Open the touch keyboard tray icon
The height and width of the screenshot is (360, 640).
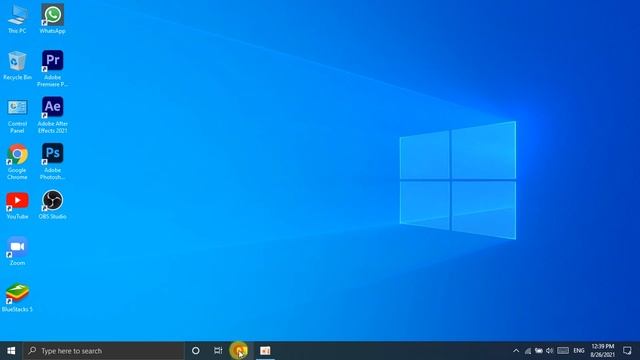[563, 351]
